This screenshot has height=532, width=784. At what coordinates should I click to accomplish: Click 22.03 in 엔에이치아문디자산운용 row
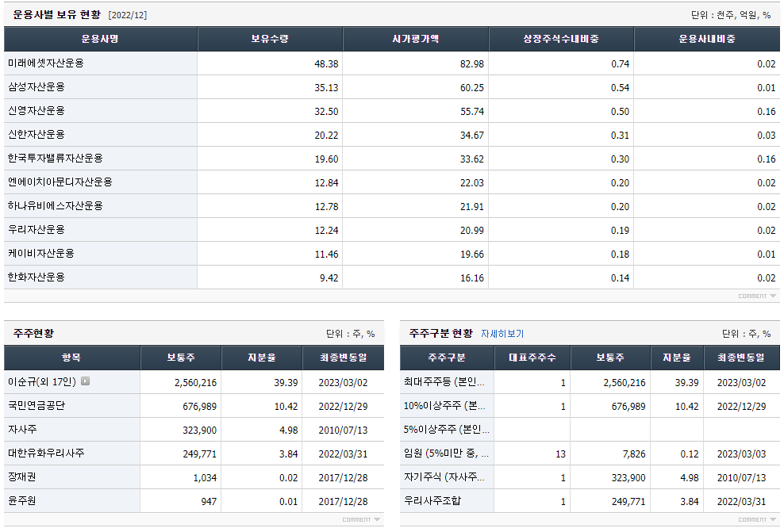click(x=472, y=183)
